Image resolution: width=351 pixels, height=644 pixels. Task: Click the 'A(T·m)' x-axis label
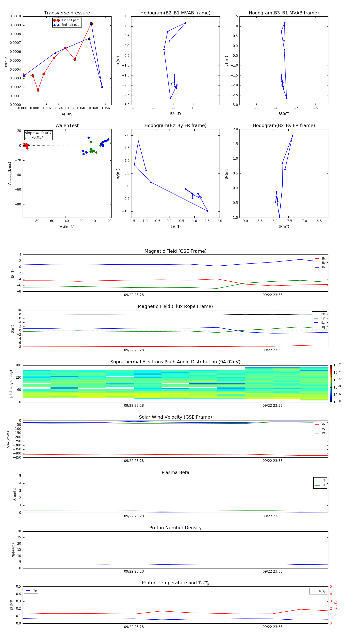coord(67,114)
